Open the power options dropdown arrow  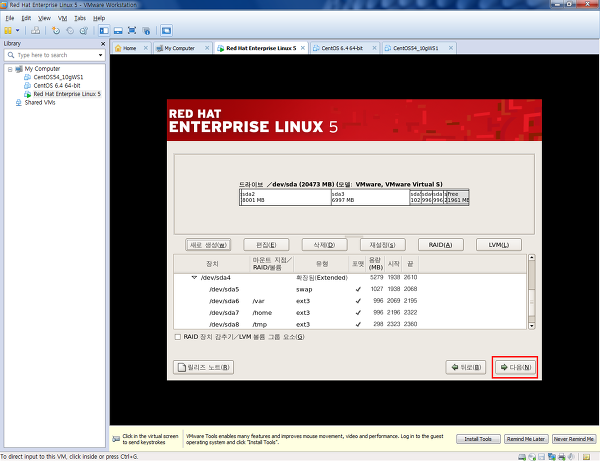point(17,31)
